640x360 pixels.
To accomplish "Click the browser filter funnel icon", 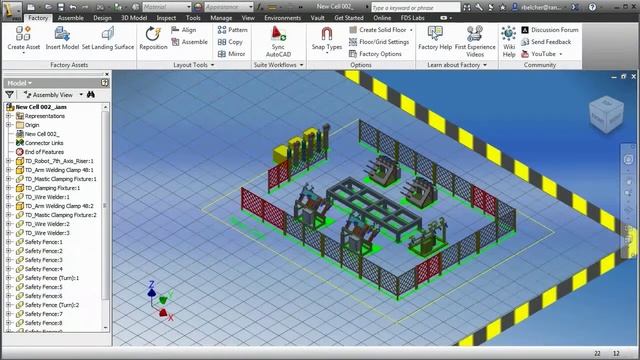I will 10,95.
